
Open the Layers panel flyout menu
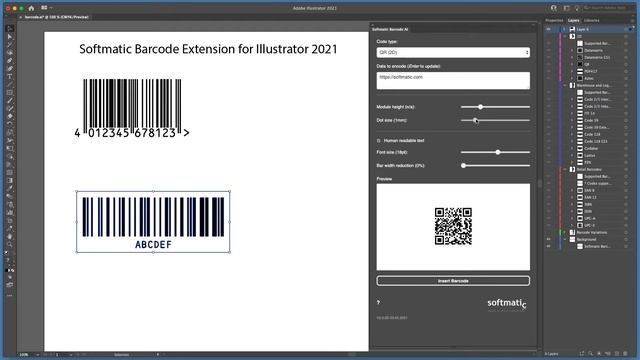pos(633,20)
